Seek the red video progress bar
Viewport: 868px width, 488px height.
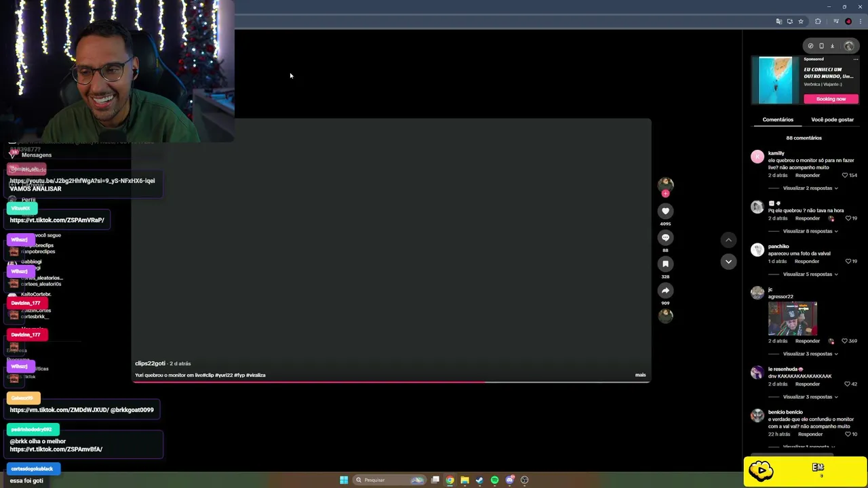(391, 382)
